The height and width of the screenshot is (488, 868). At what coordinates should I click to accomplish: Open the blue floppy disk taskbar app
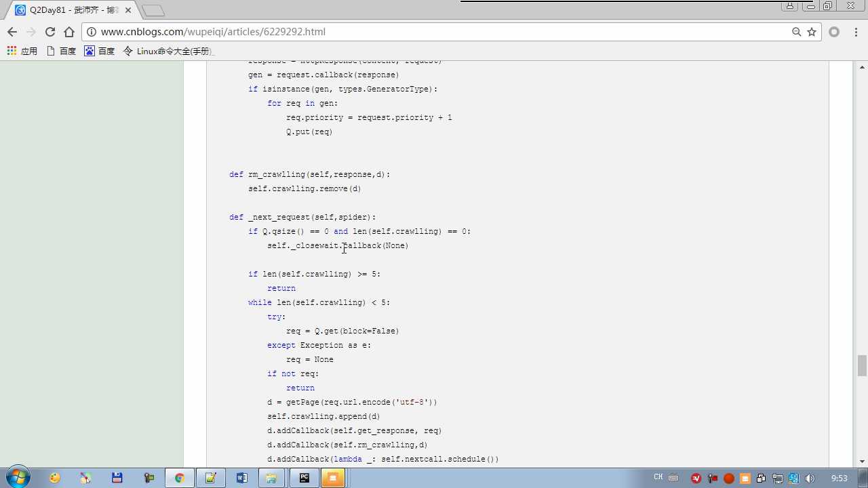tap(117, 478)
